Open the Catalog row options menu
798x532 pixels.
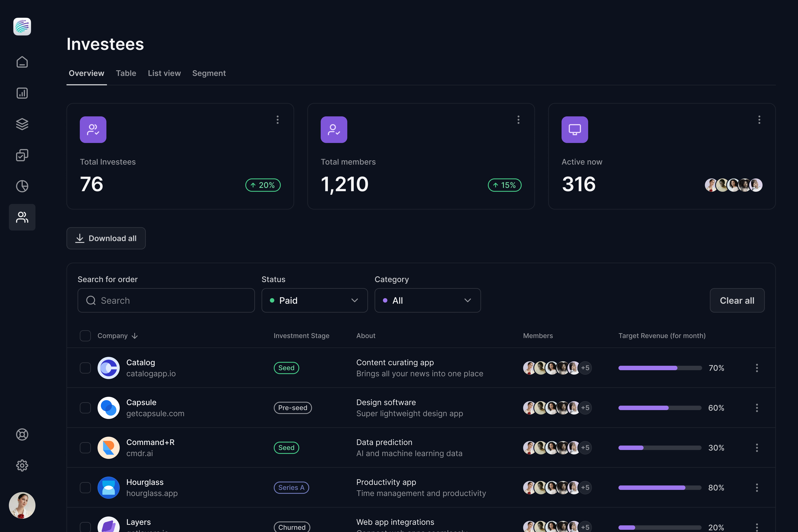tap(757, 368)
